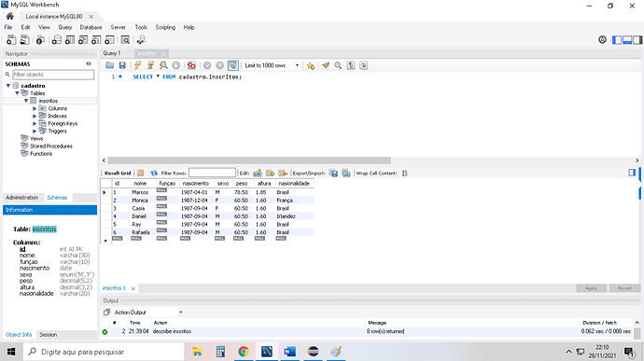Click the Apply button
This screenshot has width=644, height=361.
591,288
